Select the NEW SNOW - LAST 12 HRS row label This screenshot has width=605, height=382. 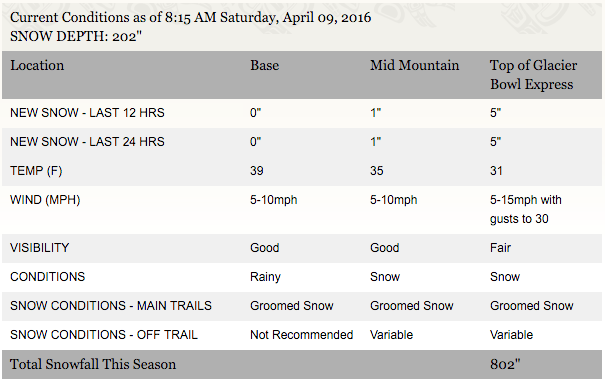[87, 113]
